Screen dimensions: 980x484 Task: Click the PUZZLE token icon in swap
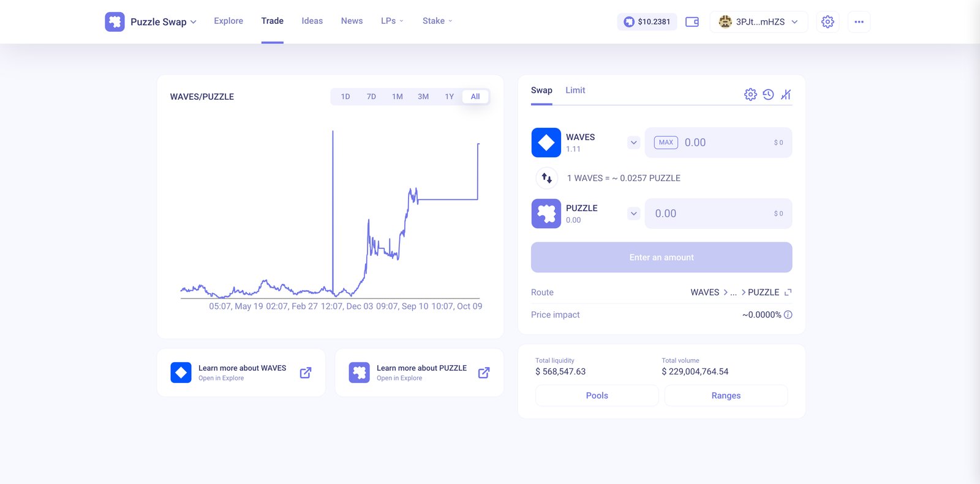[546, 214]
